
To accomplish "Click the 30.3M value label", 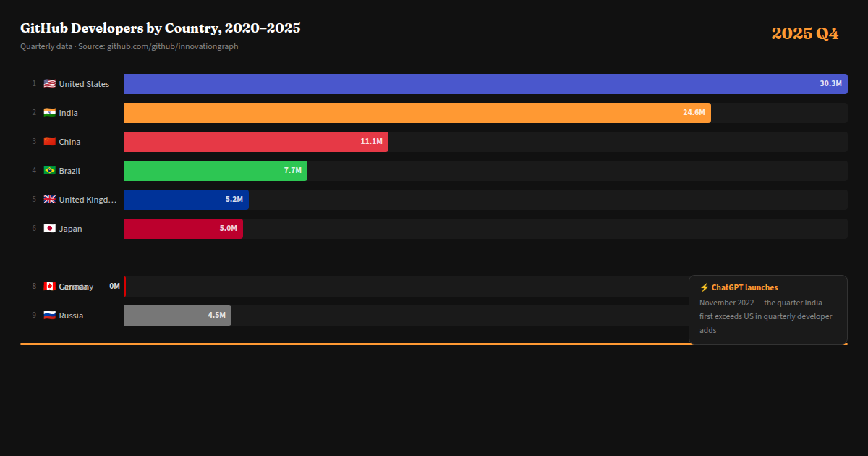I will 830,84.
